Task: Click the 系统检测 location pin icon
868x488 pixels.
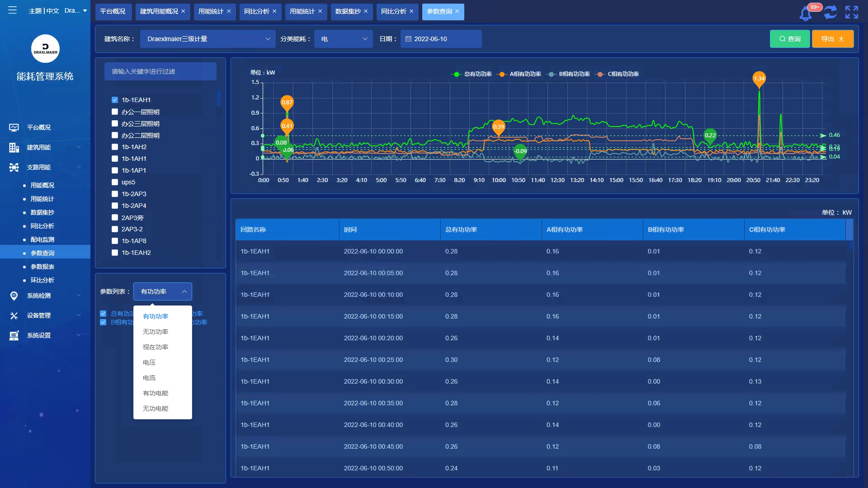Action: click(x=14, y=296)
